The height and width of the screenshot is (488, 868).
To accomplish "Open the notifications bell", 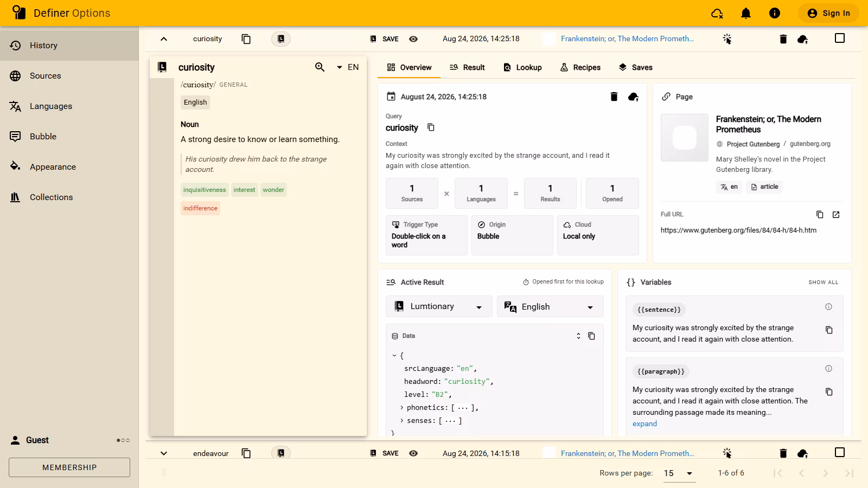I will click(x=746, y=13).
